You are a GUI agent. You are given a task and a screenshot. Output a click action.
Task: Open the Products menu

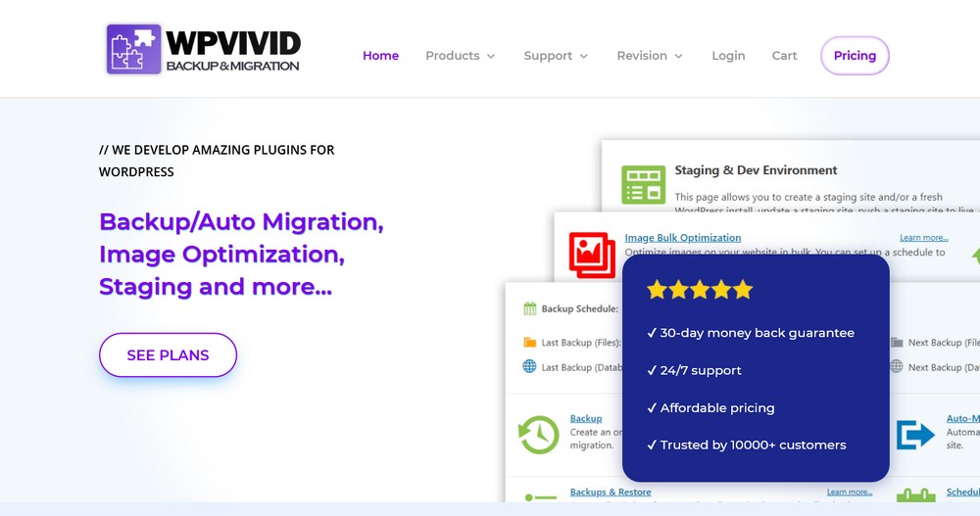point(453,56)
